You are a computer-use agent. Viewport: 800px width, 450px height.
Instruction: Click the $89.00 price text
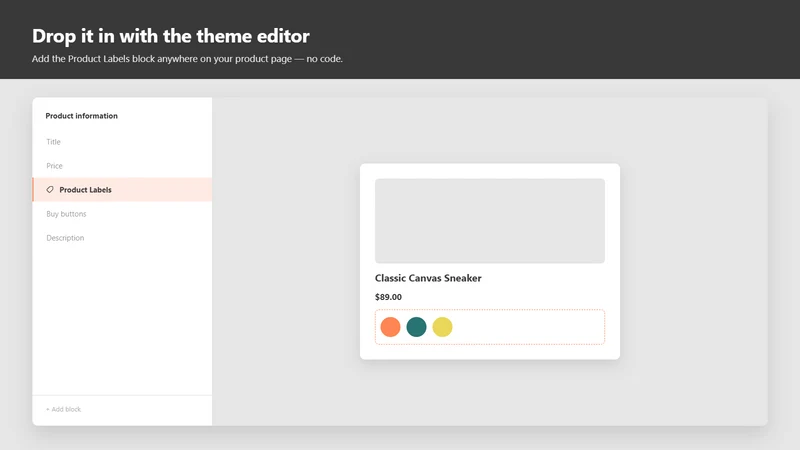(388, 297)
